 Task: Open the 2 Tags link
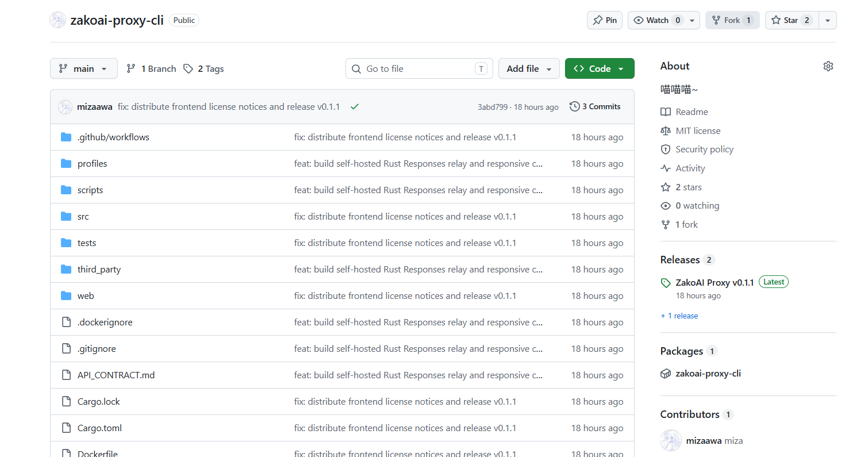click(203, 68)
